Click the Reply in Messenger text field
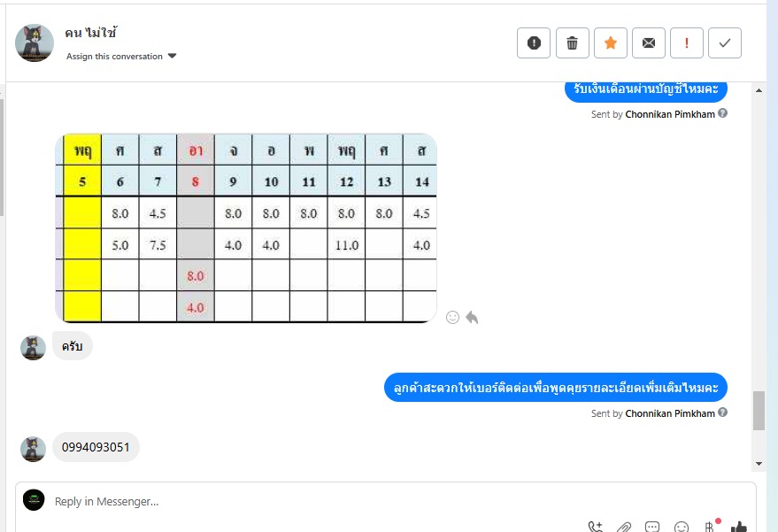Viewport: 778px width, 532px height. 354,501
